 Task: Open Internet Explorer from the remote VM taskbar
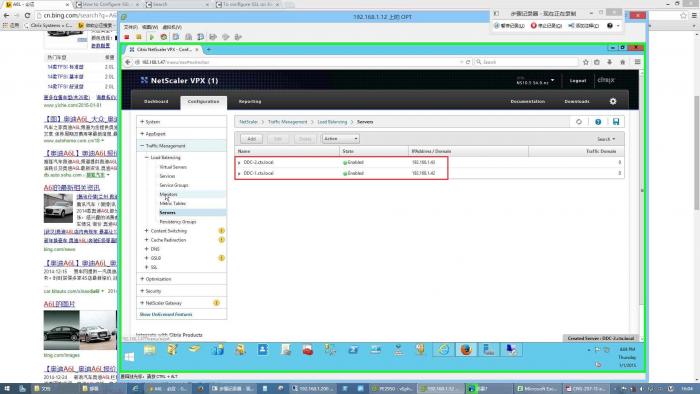click(443, 350)
